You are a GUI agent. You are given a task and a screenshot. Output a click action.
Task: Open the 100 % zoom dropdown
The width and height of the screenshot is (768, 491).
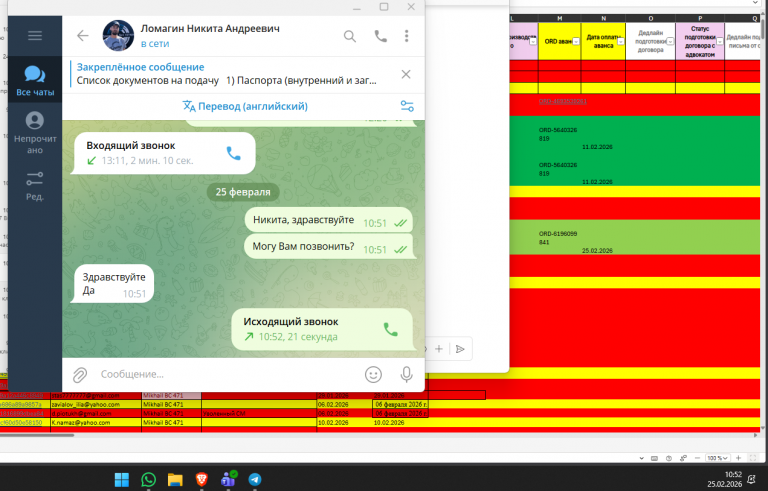pos(718,458)
